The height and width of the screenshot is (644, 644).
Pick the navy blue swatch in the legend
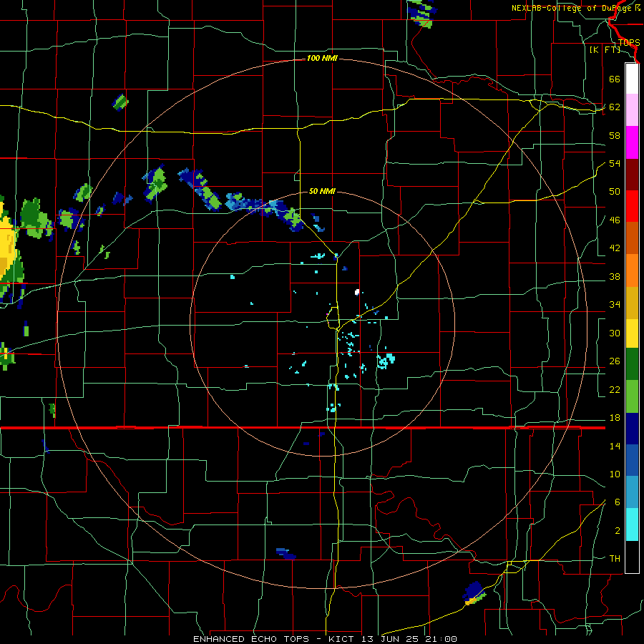(632, 429)
